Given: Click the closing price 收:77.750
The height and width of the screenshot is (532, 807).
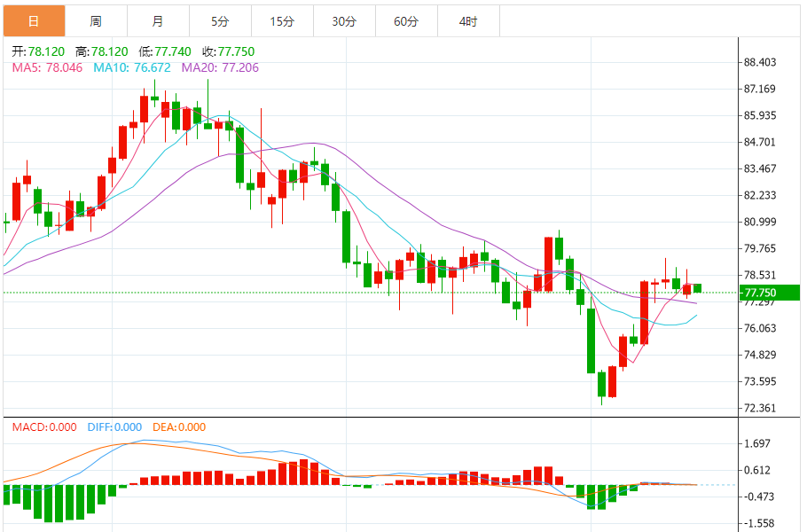Looking at the screenshot, I should [x=229, y=51].
